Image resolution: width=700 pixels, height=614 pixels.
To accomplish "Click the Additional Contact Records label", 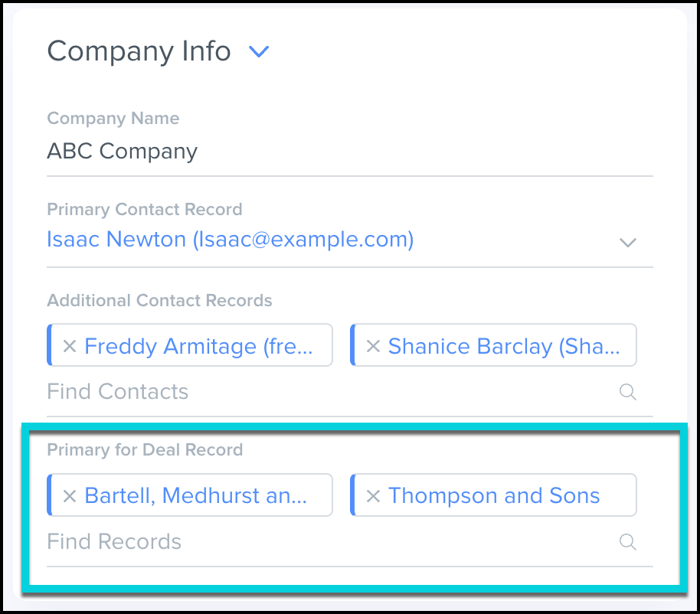I will (x=159, y=300).
